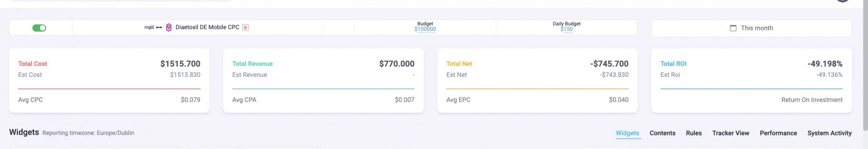Open the Performance tab
Screen dimensions: 868x149
coord(778,133)
